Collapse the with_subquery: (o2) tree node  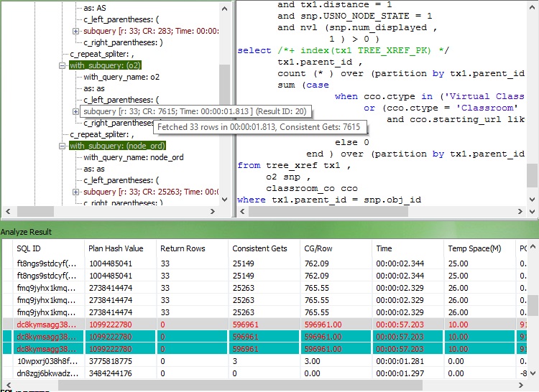(63, 65)
